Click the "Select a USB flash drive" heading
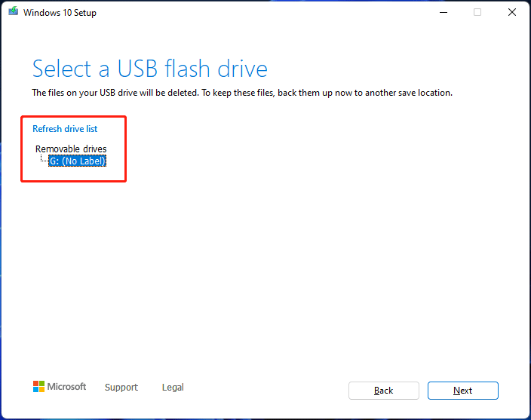This screenshot has height=420, width=531. tap(149, 69)
